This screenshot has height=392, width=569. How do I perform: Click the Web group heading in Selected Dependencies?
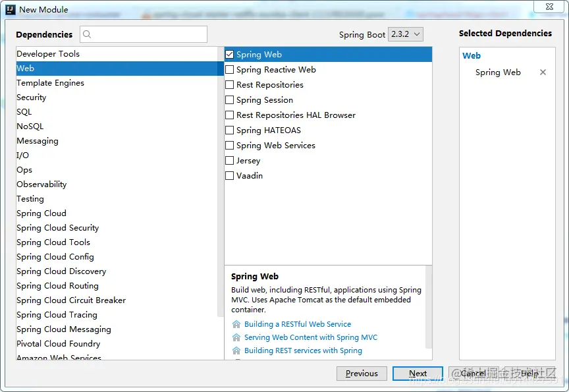[472, 56]
